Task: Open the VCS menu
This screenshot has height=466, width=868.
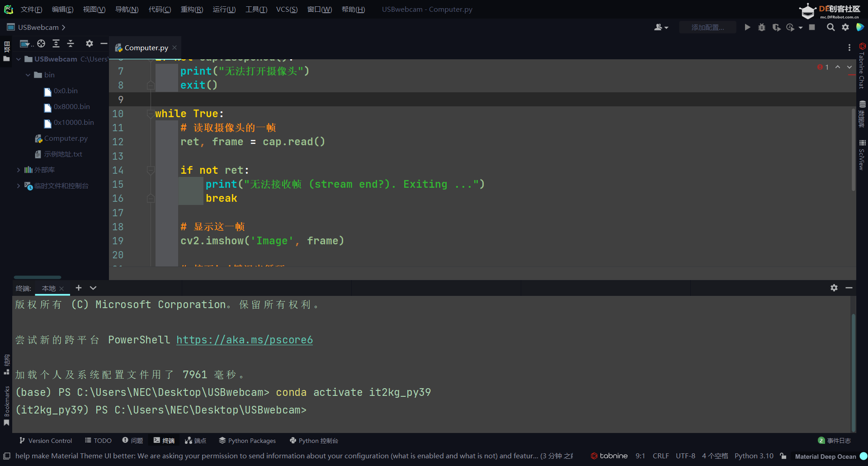Action: (287, 10)
